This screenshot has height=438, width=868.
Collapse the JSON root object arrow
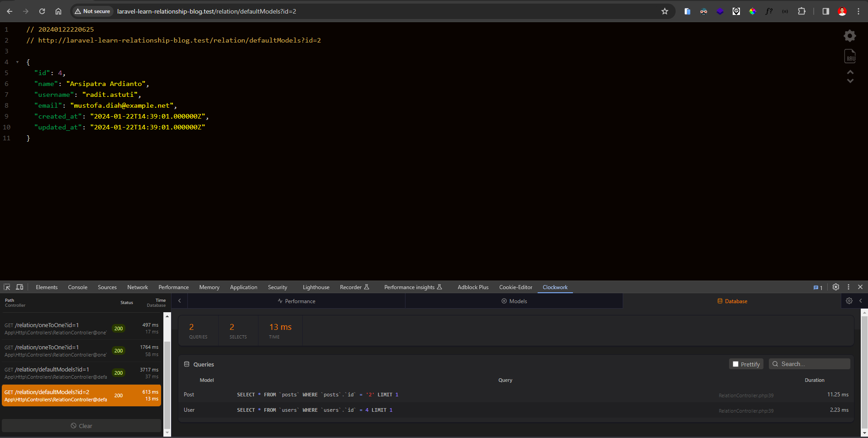tap(18, 62)
